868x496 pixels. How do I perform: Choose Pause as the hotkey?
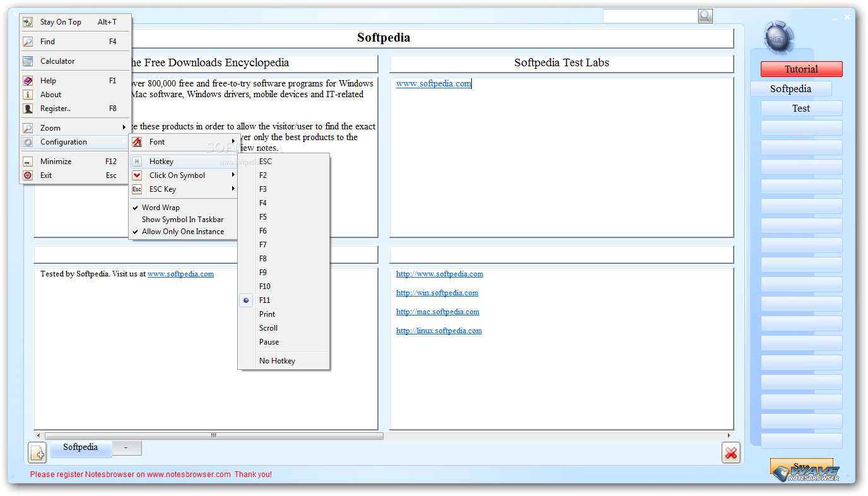(x=284, y=342)
